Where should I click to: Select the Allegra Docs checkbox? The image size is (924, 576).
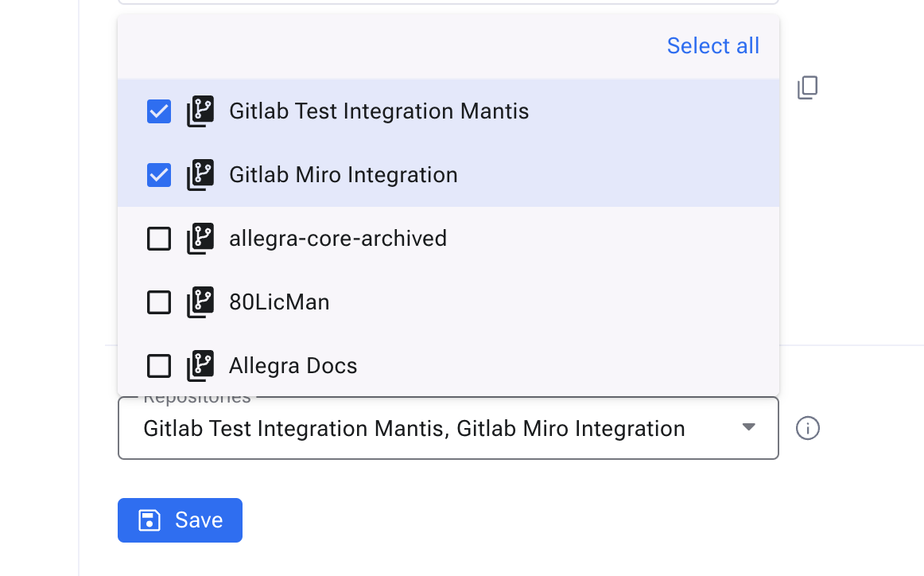[x=158, y=365]
